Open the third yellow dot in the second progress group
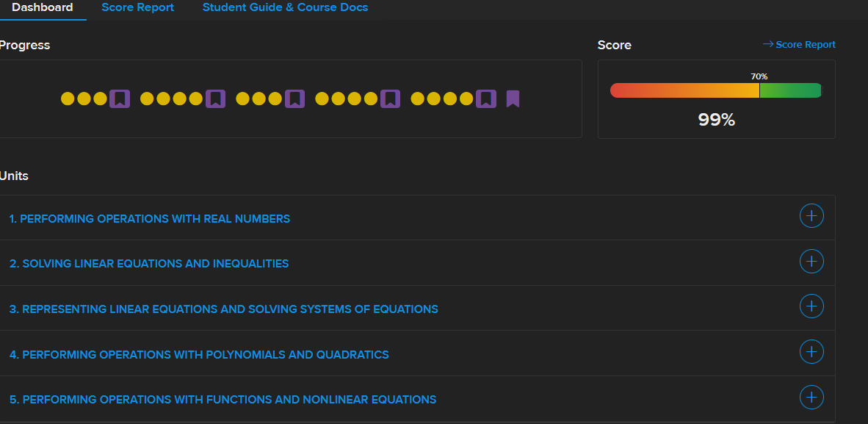Image resolution: width=868 pixels, height=424 pixels. coord(179,98)
